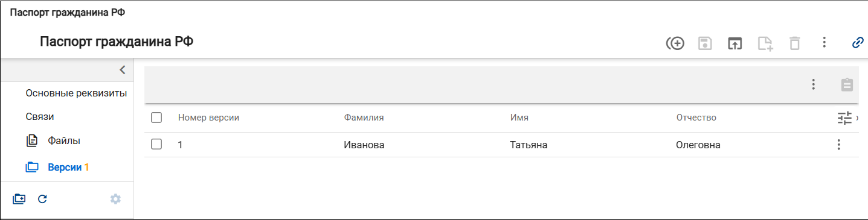This screenshot has height=220, width=868.
Task: Open the sidebar gear settings icon
Action: click(x=115, y=198)
